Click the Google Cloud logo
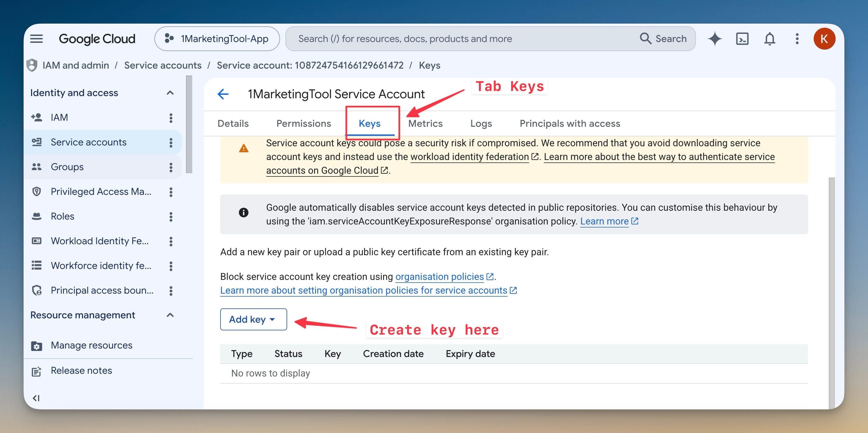The width and height of the screenshot is (868, 433). click(97, 39)
